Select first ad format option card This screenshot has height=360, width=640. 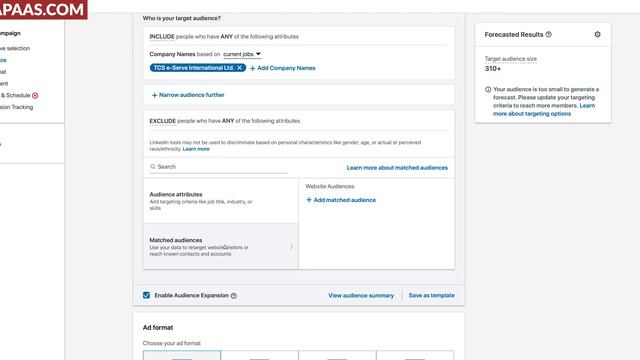pos(182,355)
